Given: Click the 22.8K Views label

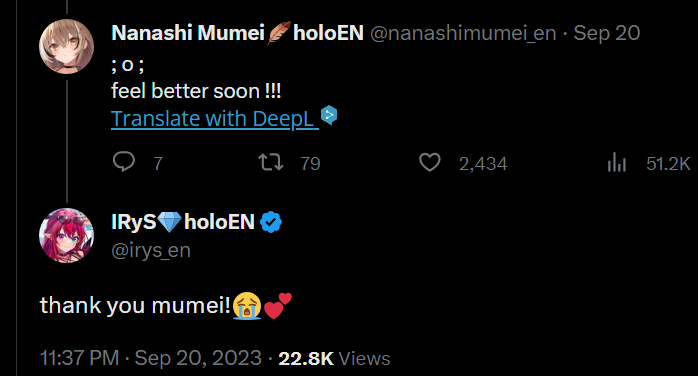Looking at the screenshot, I should pyautogui.click(x=334, y=359).
